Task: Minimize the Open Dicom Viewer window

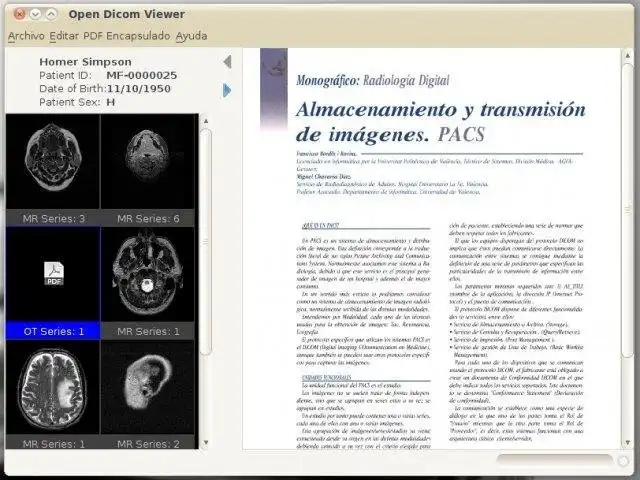Action: (x=36, y=14)
